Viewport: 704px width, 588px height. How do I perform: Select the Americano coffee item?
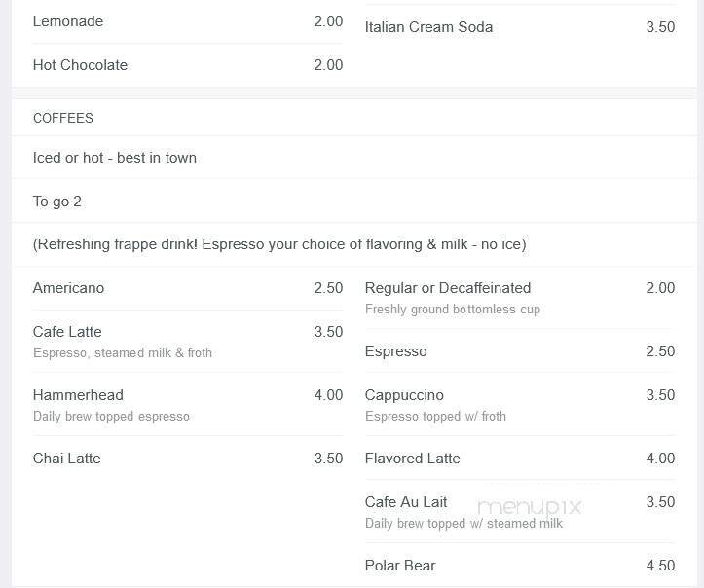pyautogui.click(x=68, y=288)
